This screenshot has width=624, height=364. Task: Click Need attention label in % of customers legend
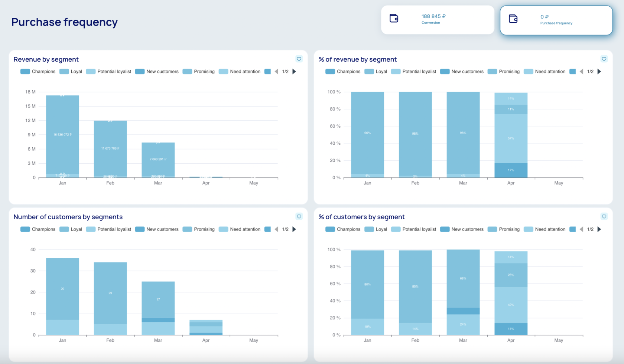pos(550,229)
